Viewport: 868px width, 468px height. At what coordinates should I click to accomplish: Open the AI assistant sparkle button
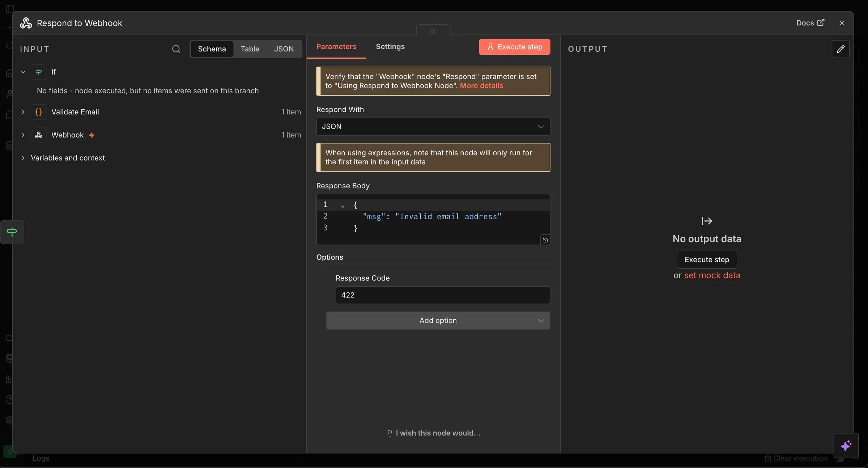tap(846, 446)
